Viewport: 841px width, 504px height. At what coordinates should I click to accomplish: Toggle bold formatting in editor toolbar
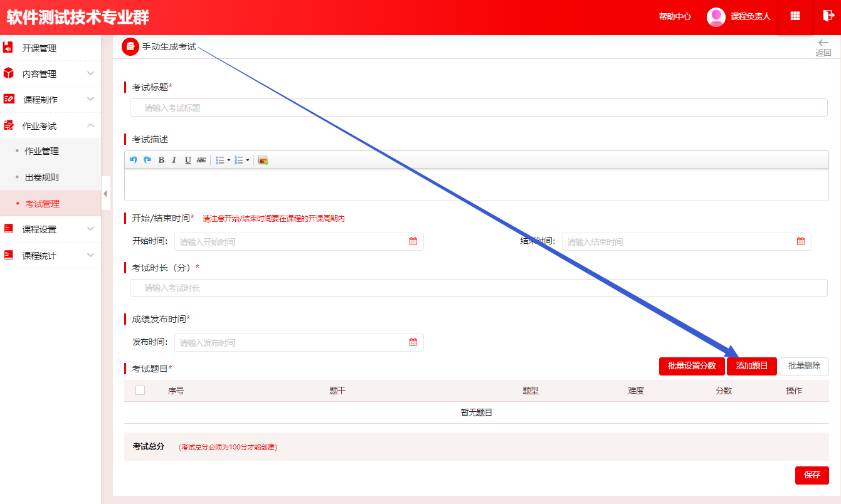pos(161,160)
